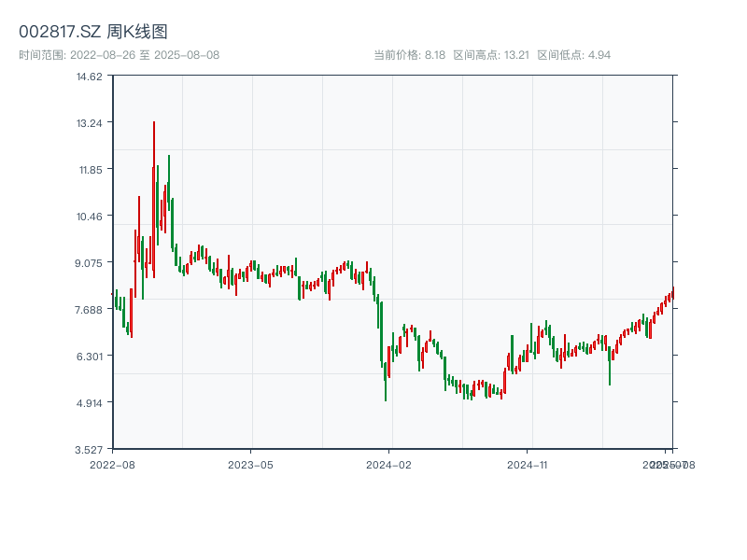Click the 9.075 y-axis price label
Screen dimensions: 747x560
(x=90, y=263)
